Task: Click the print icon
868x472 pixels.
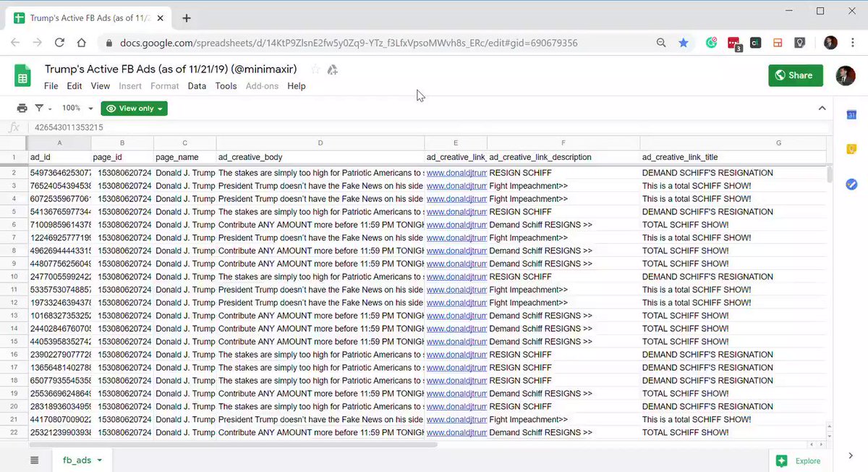Action: point(22,108)
